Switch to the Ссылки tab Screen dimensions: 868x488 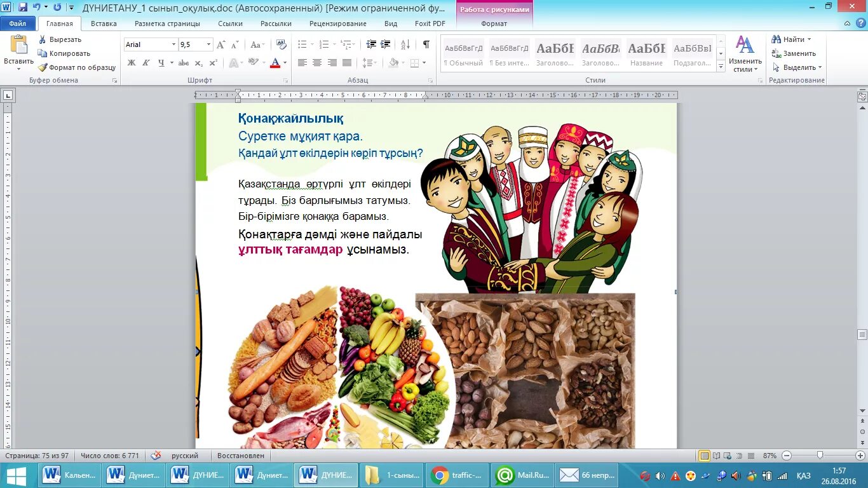(x=230, y=24)
